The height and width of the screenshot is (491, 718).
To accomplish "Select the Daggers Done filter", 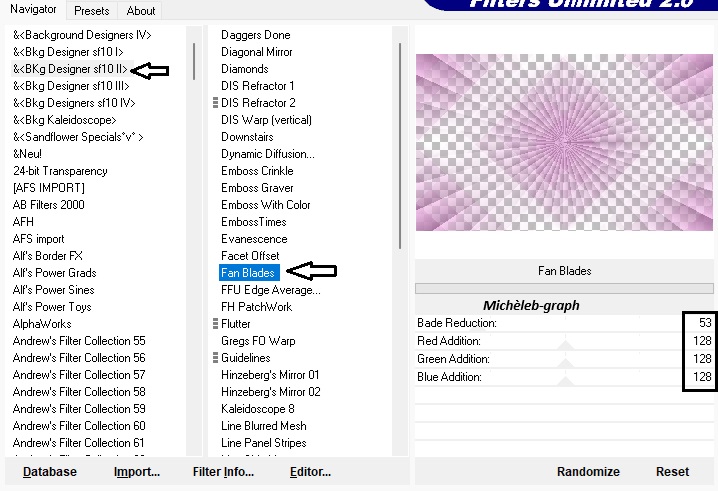I will pos(256,35).
